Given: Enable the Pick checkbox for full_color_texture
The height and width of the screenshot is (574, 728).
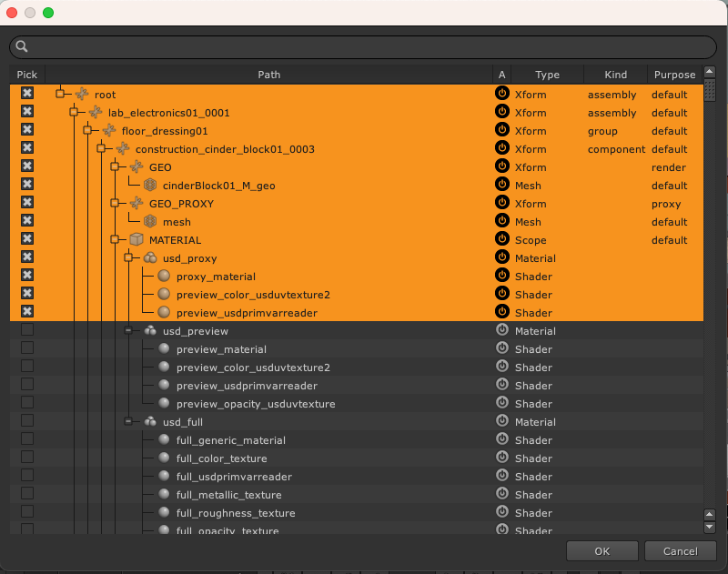Looking at the screenshot, I should click(x=27, y=458).
